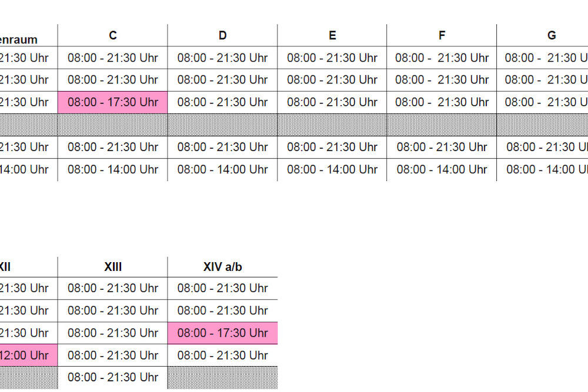
Task: Click the first time cell under column E
Action: pyautogui.click(x=332, y=58)
